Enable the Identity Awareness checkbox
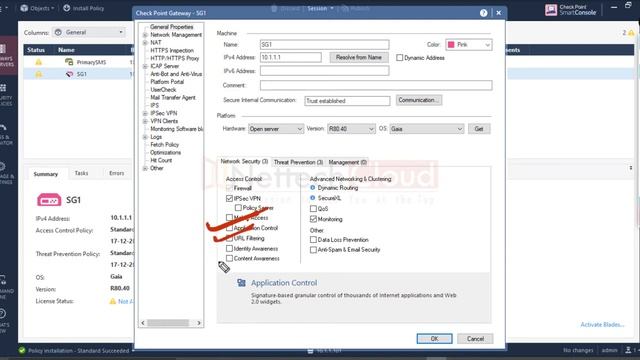 [x=229, y=249]
